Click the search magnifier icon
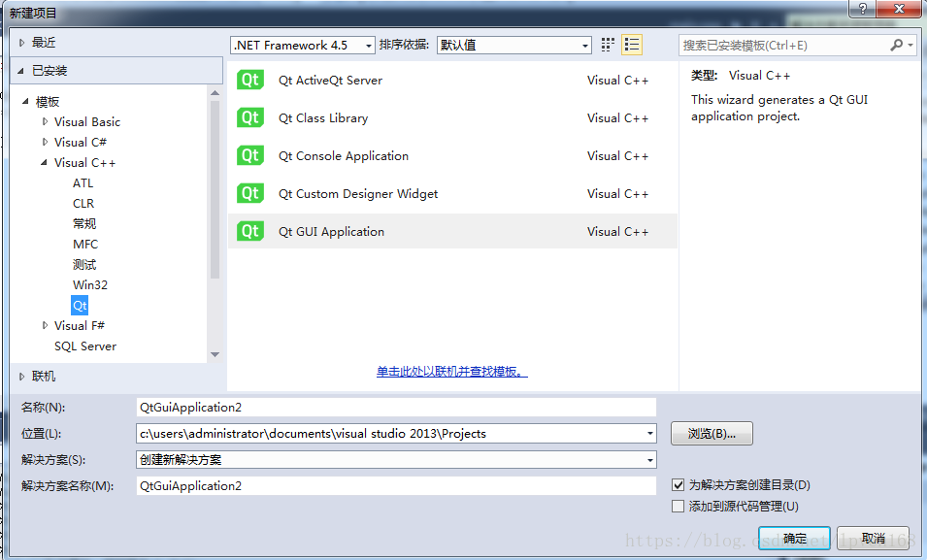This screenshot has width=927, height=560. pos(896,45)
